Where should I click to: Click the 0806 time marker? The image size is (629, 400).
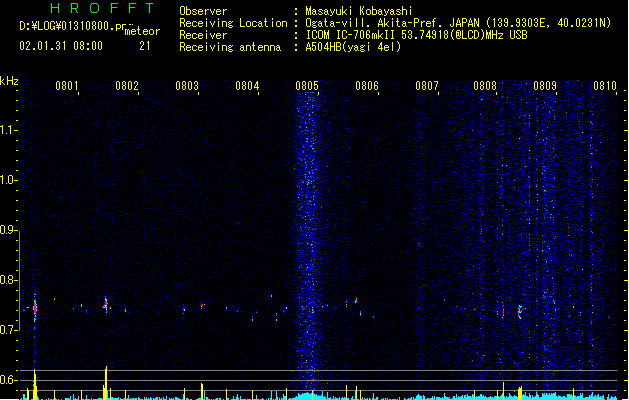click(367, 86)
